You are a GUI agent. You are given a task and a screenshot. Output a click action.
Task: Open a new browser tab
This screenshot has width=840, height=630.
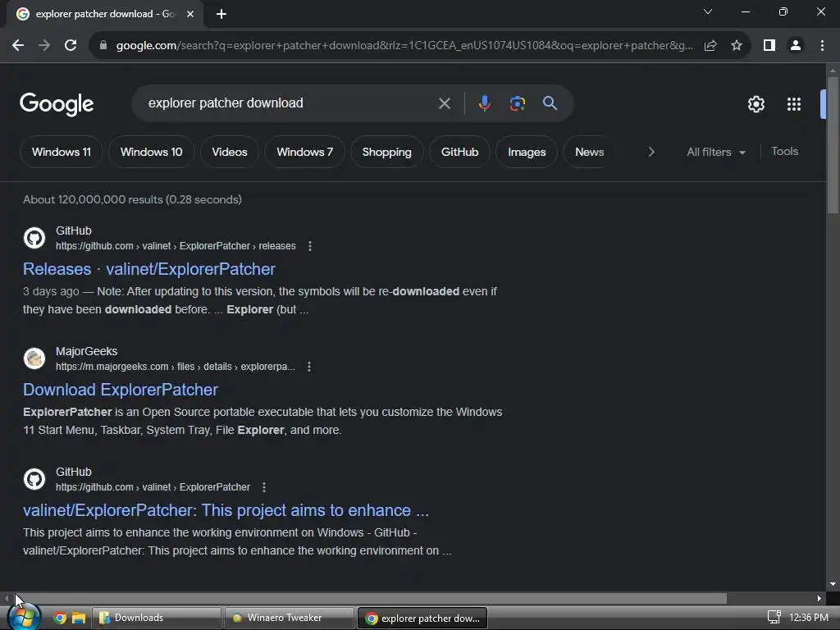(x=221, y=14)
